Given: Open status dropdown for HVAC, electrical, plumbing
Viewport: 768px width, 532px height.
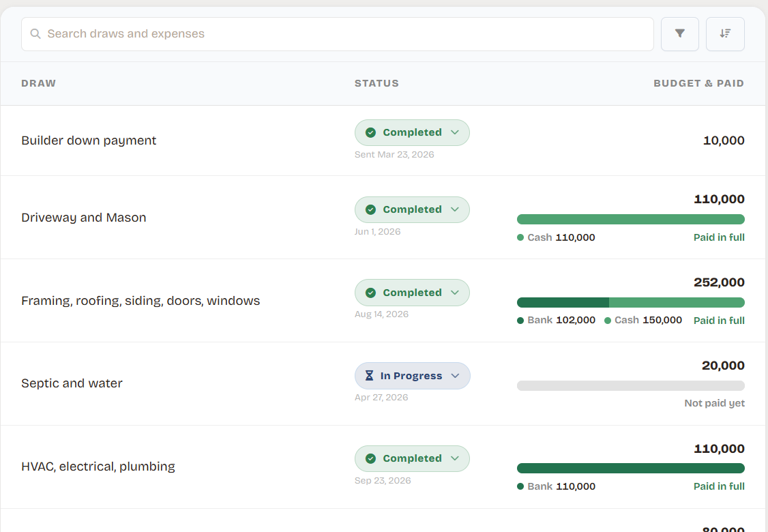Looking at the screenshot, I should click(412, 458).
